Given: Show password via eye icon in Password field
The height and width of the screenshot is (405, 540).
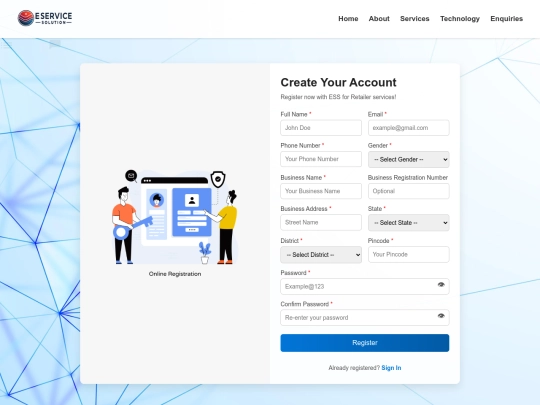Looking at the screenshot, I should click(x=441, y=285).
